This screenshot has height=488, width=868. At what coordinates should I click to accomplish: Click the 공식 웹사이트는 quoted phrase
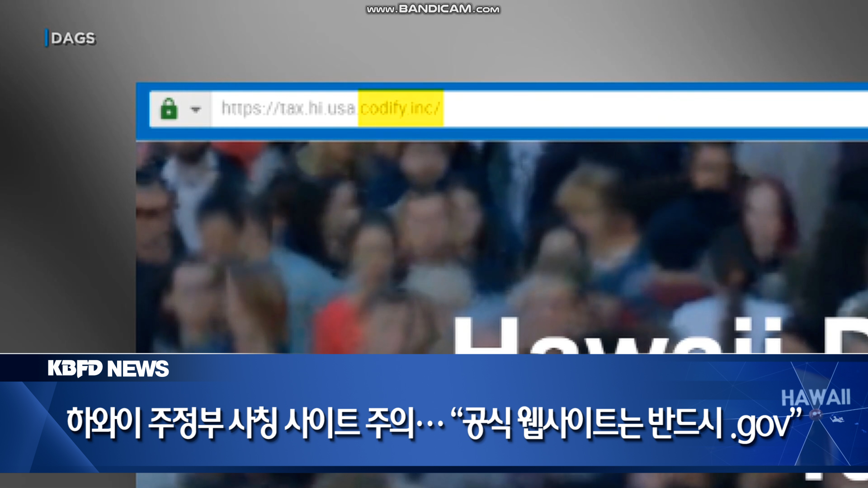point(552,422)
